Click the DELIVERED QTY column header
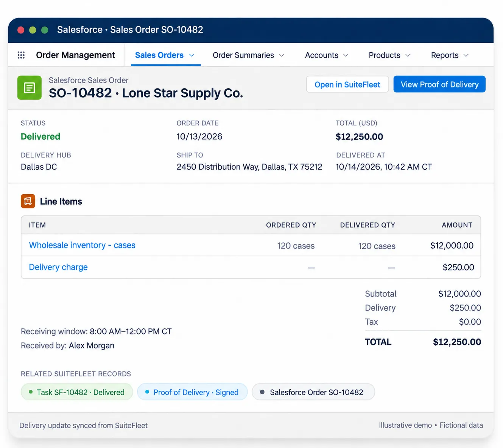This screenshot has height=448, width=503. (x=368, y=225)
